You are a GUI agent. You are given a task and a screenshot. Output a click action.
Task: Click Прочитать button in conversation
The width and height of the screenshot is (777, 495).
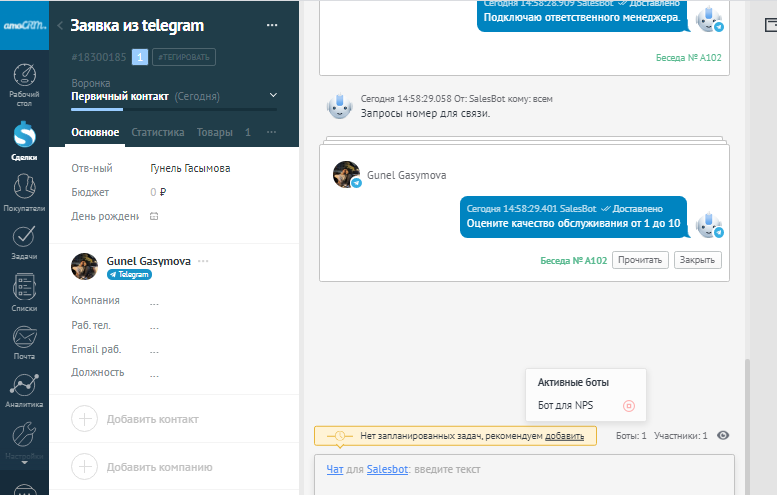[639, 260]
